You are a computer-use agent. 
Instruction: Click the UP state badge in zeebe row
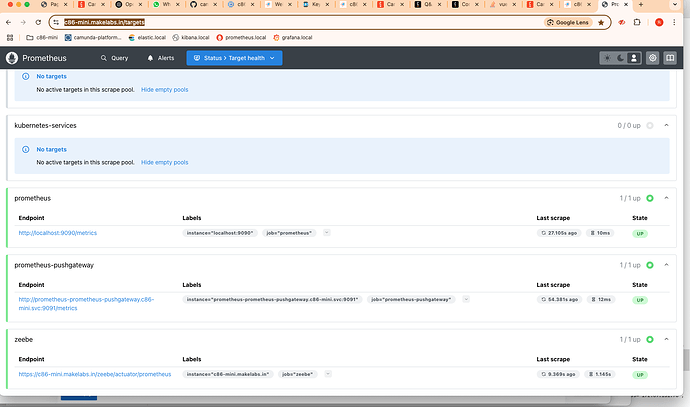coord(640,375)
